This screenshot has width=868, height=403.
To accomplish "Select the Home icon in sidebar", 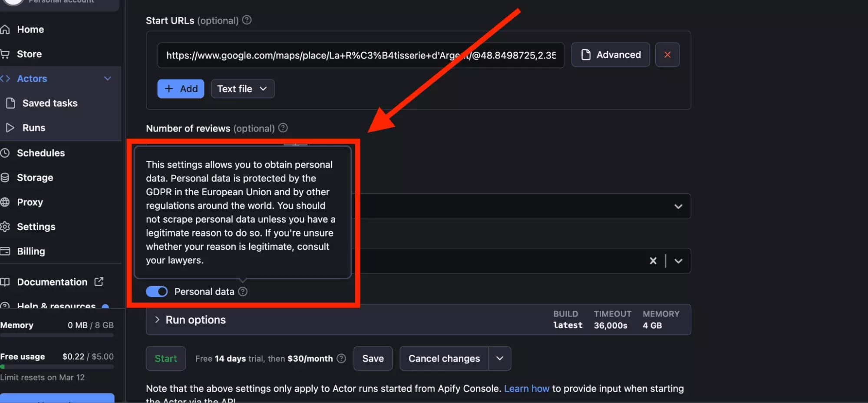I will point(6,29).
